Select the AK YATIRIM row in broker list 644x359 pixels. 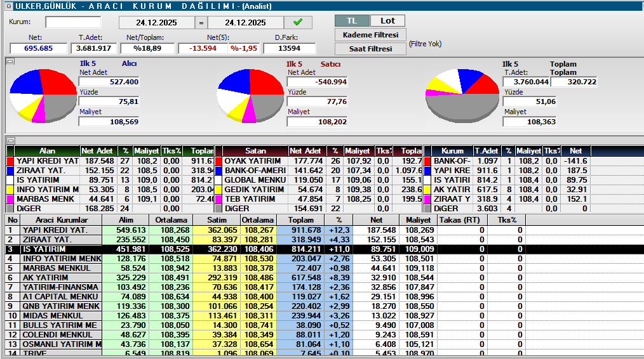[x=54, y=278]
